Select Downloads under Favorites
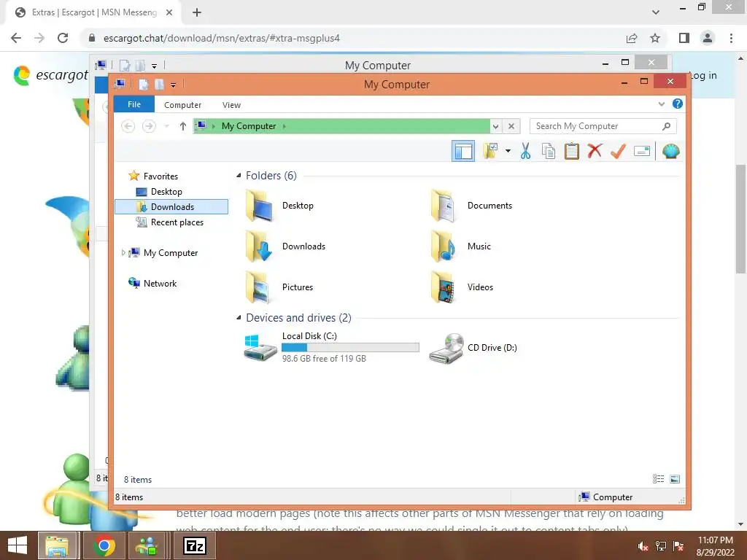 click(x=171, y=206)
